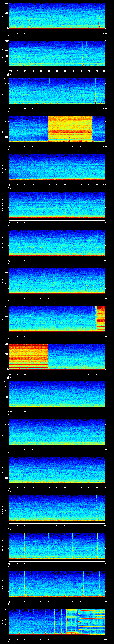Viewport: 114px width, 644px height.
Task: Select the spectrogram panel starting at 8:16:00
Action: (x=57, y=91)
